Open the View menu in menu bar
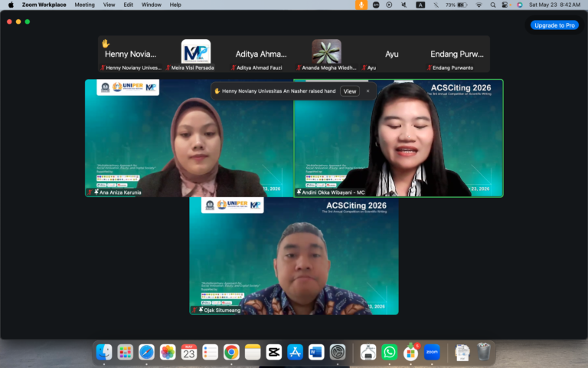This screenshot has width=588, height=368. pos(109,5)
